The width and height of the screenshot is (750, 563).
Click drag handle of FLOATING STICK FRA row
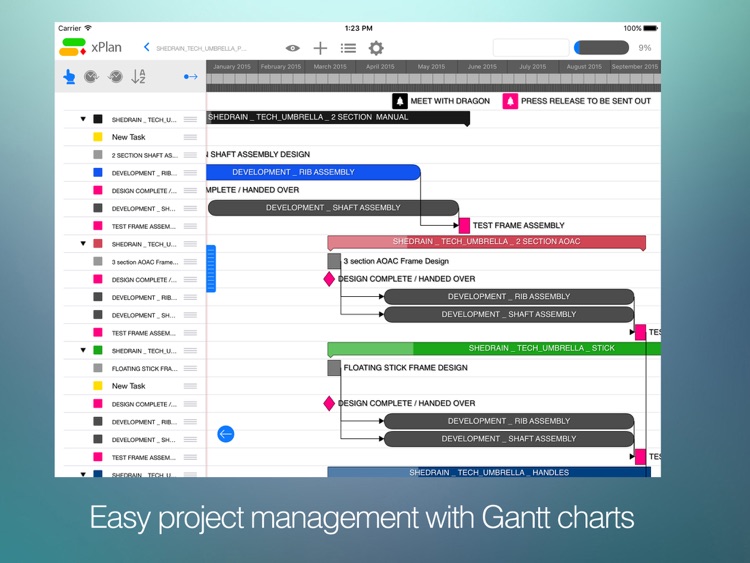(x=190, y=368)
